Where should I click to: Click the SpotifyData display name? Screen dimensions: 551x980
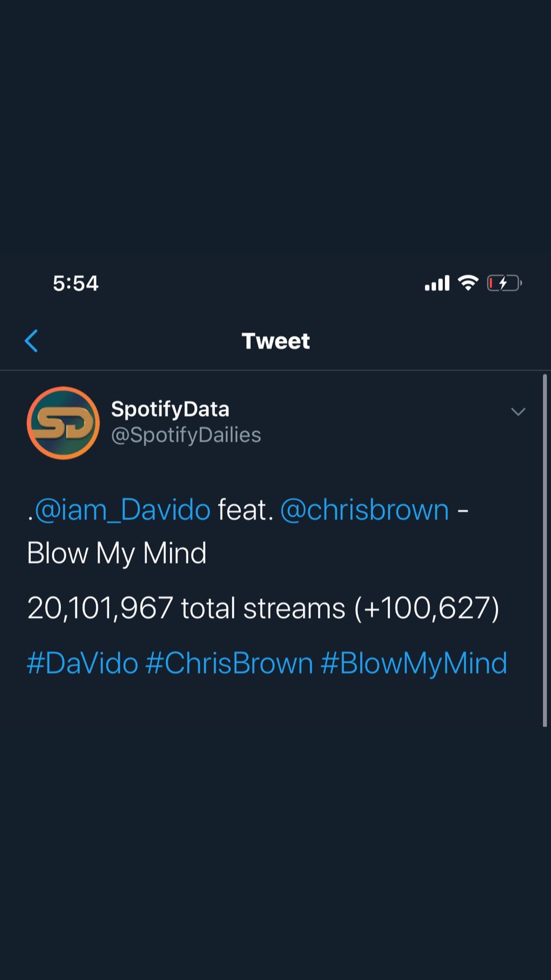click(170, 409)
